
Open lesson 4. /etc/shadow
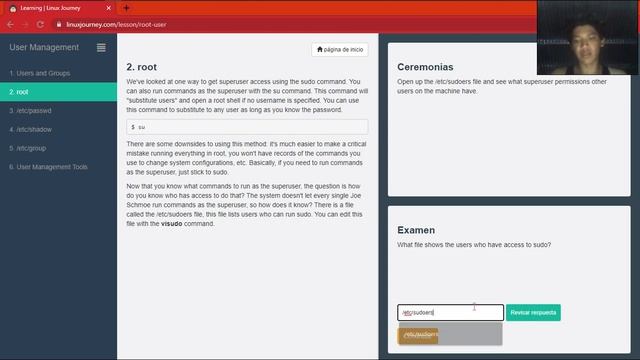coord(58,129)
